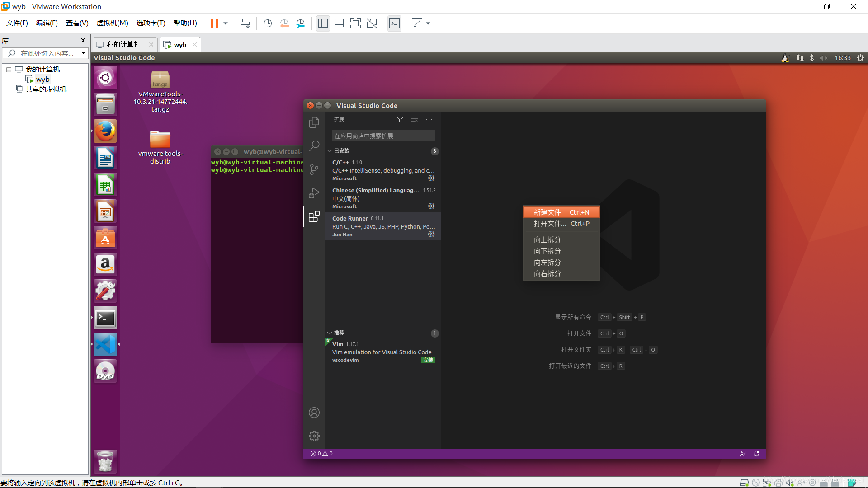Click the muted volume indicator in Ubuntu panel
The height and width of the screenshot is (488, 868).
[x=824, y=58]
